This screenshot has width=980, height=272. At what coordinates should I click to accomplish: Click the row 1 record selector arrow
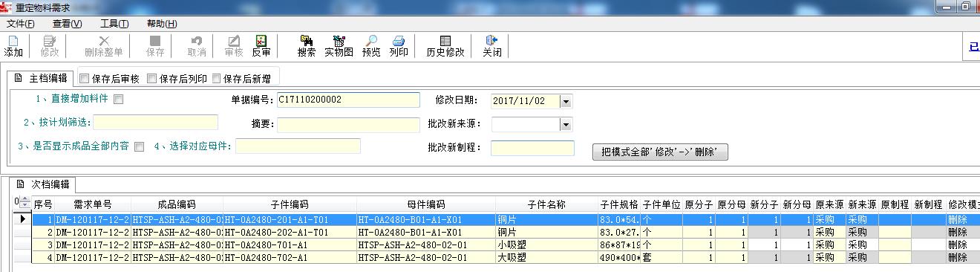[24, 220]
